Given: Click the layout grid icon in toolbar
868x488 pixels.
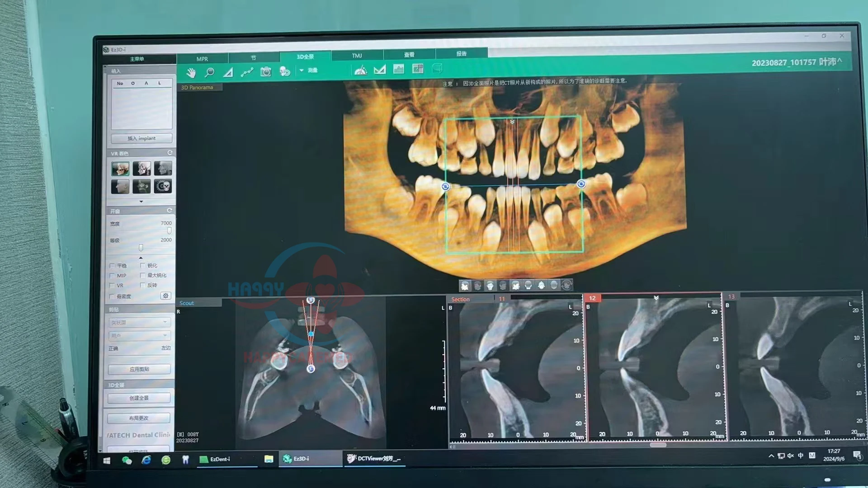Looking at the screenshot, I should [418, 69].
